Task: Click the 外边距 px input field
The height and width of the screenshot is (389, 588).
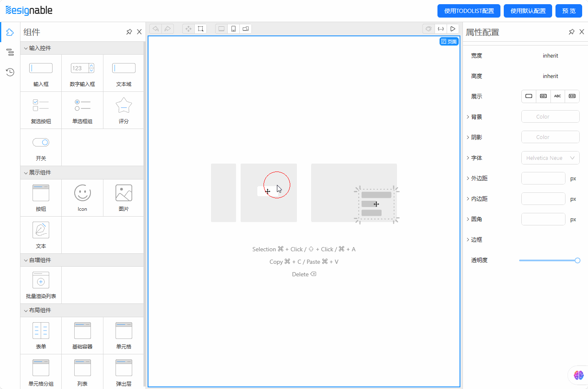Action: (543, 178)
